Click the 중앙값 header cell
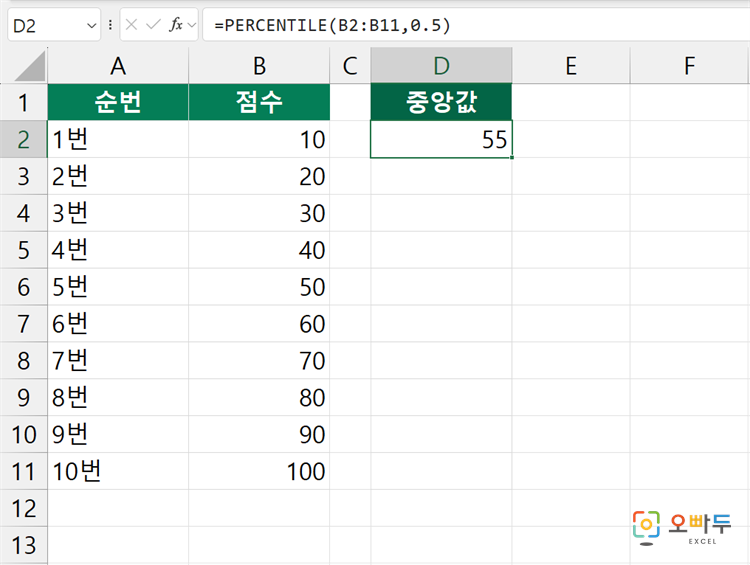Viewport: 750px width, 565px height. [x=441, y=102]
